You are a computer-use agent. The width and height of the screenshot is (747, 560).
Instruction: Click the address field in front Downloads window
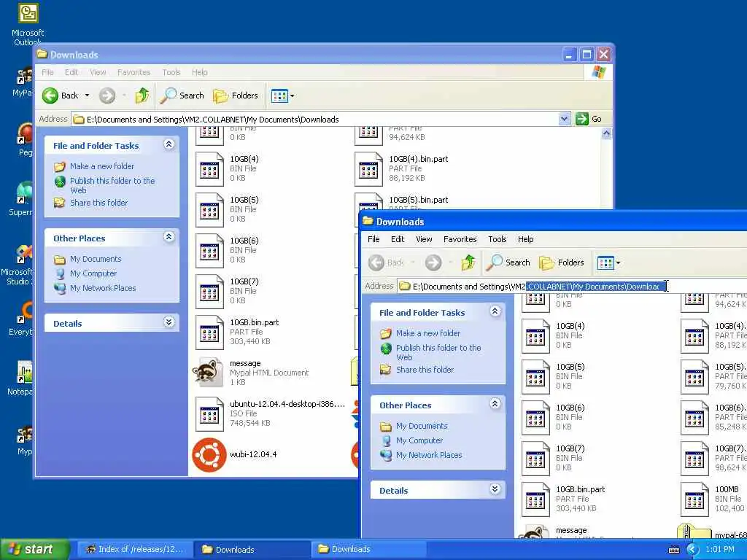tap(572, 286)
